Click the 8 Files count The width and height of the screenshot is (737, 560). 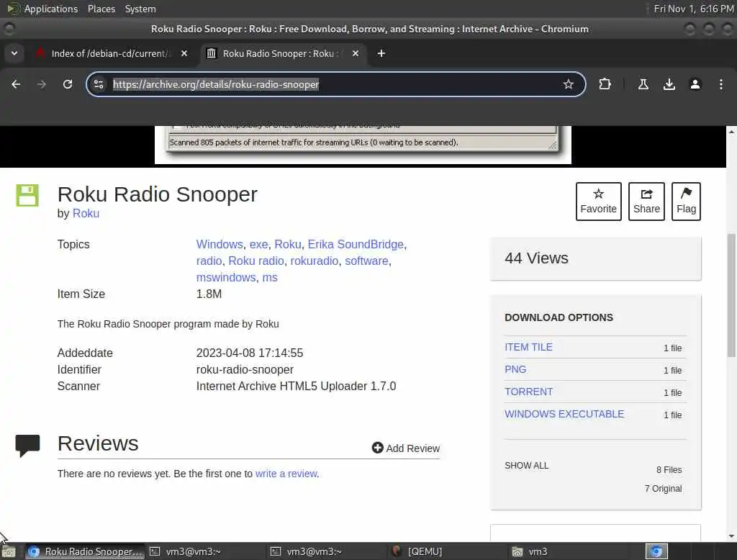[669, 470]
